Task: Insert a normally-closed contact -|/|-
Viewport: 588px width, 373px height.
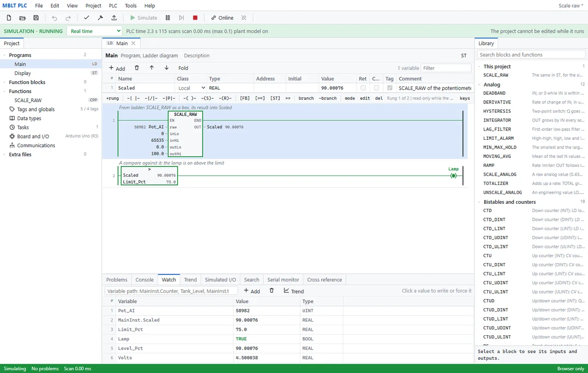Action: (151, 98)
